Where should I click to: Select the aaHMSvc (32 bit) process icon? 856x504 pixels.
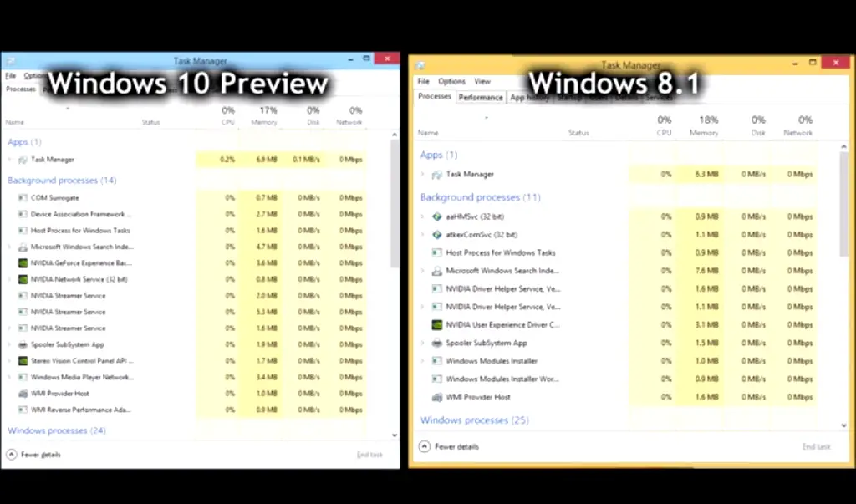point(436,216)
